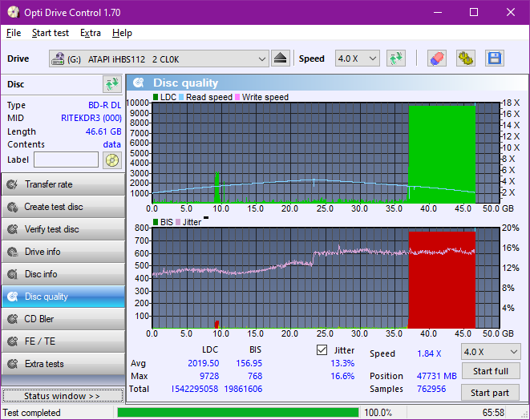Image resolution: width=530 pixels, height=420 pixels.
Task: Open the Extra menu
Action: 91,33
